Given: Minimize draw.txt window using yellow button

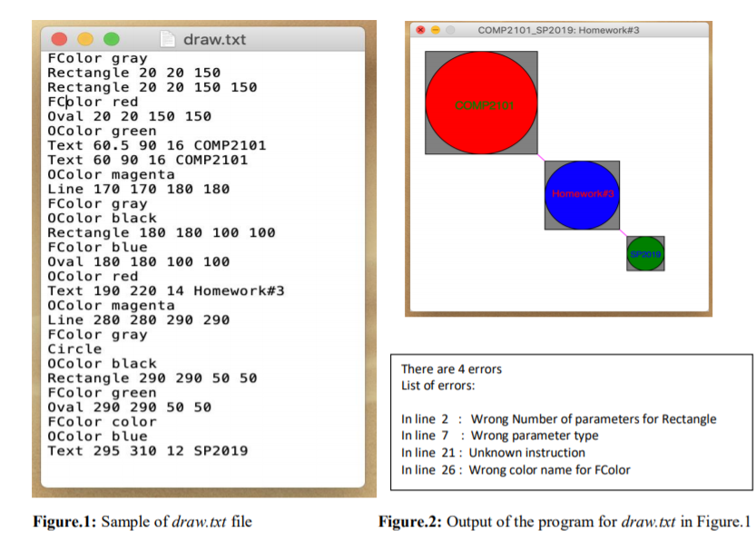Looking at the screenshot, I should tap(85, 39).
